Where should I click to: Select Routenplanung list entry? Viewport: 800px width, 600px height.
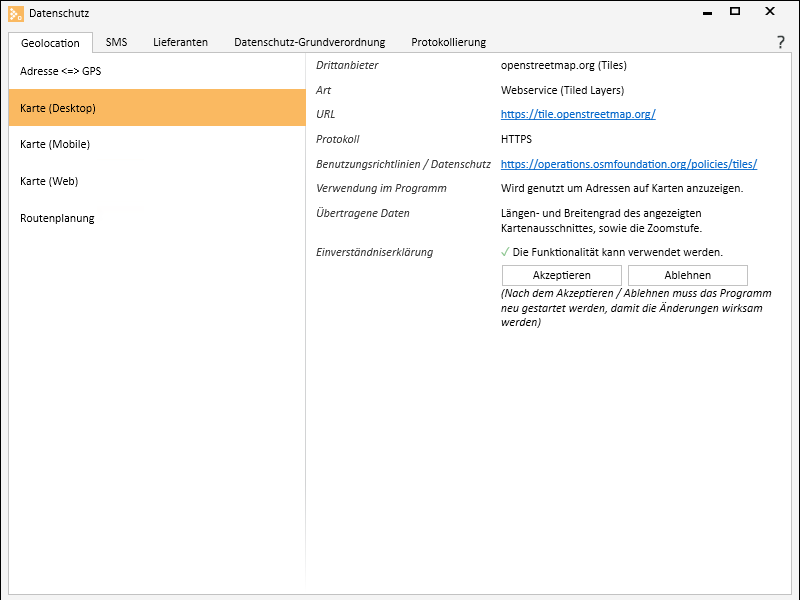(x=157, y=218)
